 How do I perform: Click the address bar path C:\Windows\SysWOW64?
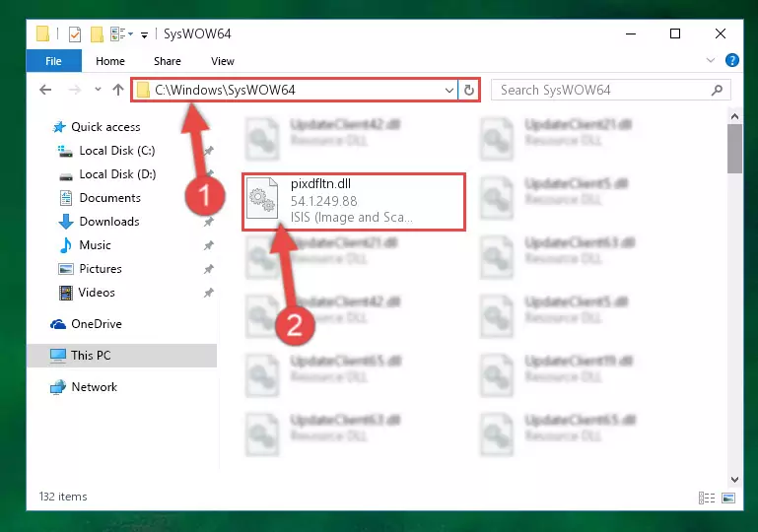click(x=225, y=91)
